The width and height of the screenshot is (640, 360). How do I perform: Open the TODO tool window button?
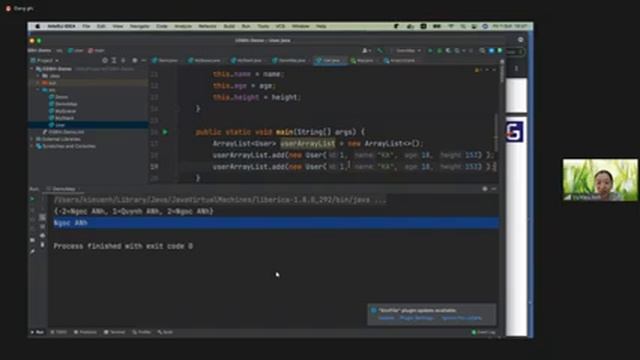59,332
